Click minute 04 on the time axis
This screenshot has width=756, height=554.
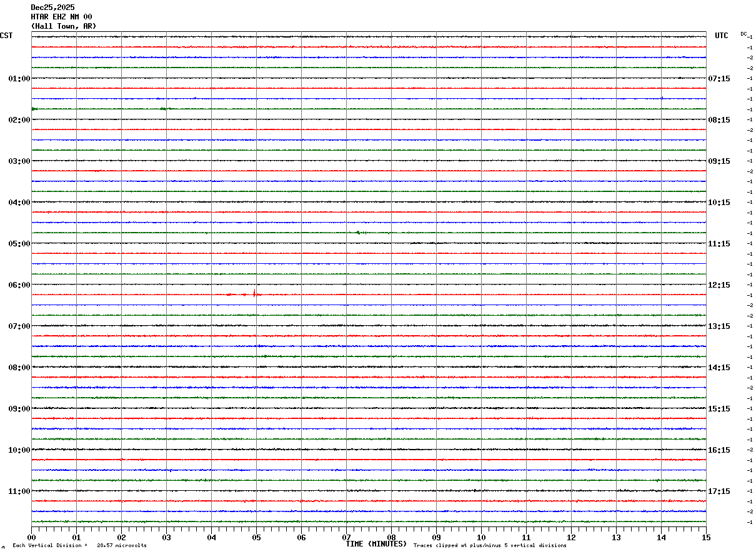pyautogui.click(x=211, y=537)
